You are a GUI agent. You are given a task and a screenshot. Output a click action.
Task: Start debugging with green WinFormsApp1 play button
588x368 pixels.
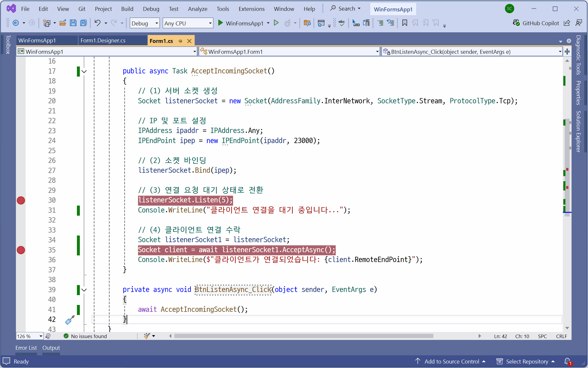tap(220, 23)
